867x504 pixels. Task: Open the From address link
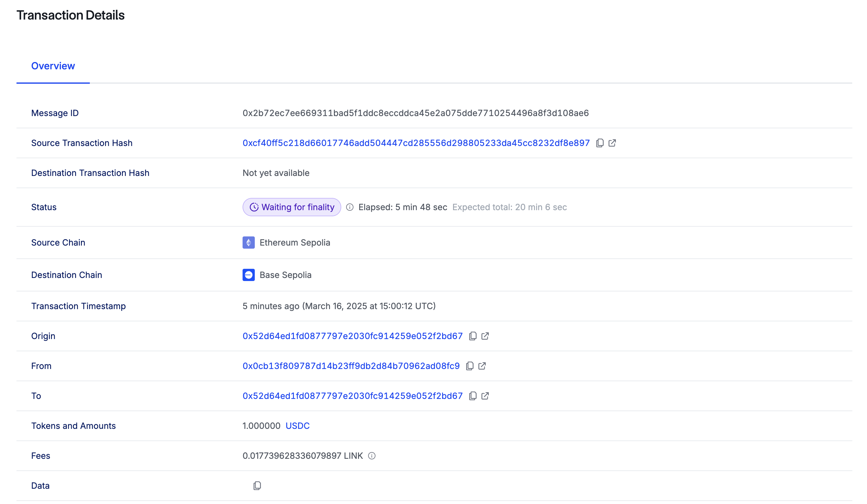(351, 366)
